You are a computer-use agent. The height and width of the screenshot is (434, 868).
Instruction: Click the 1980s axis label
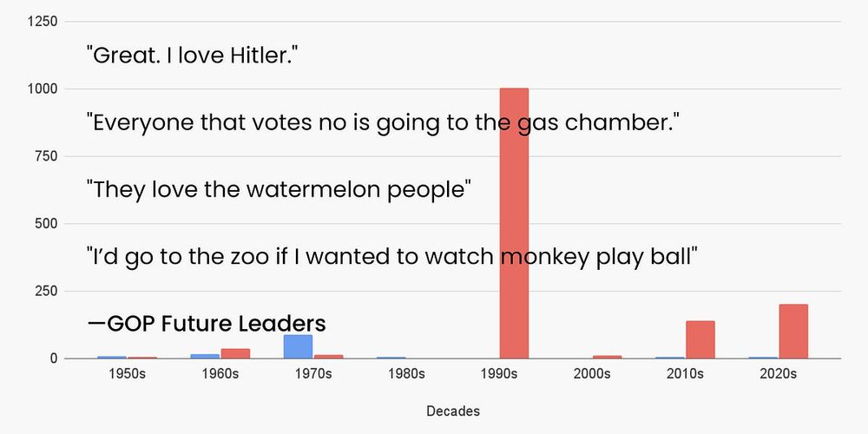tap(406, 374)
